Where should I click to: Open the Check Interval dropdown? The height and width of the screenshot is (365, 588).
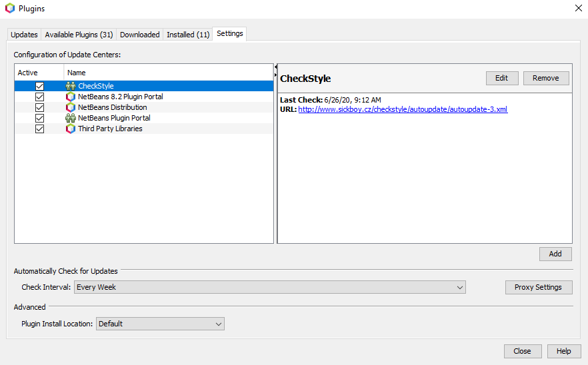click(269, 287)
